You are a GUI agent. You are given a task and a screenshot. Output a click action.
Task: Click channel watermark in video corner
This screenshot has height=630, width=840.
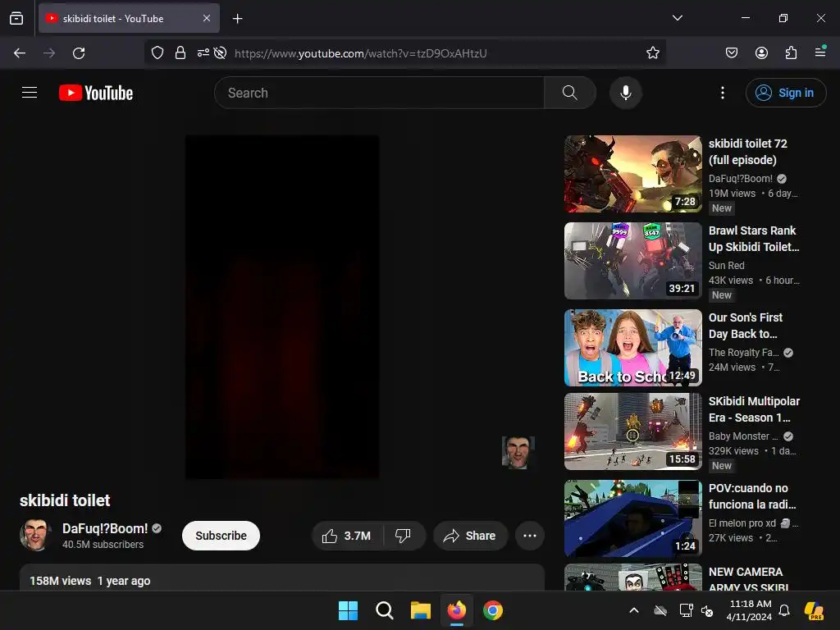click(x=518, y=453)
